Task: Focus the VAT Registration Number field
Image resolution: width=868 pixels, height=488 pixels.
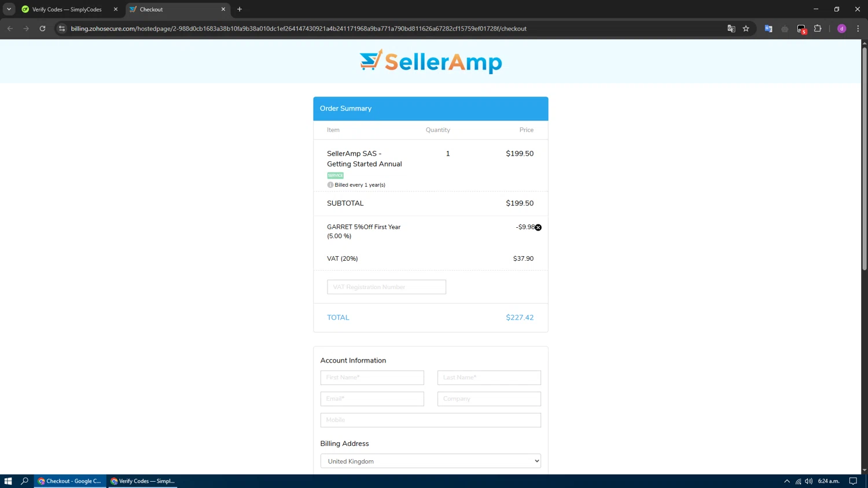Action: (387, 287)
